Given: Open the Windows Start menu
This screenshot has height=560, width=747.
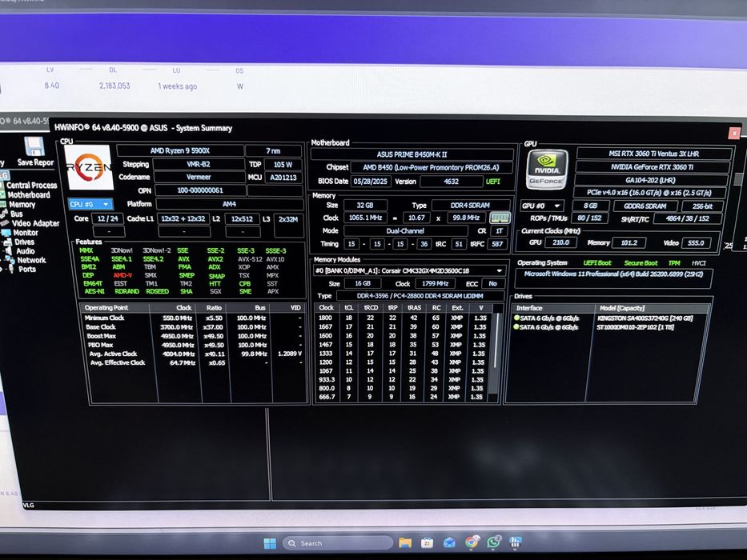Looking at the screenshot, I should [270, 543].
